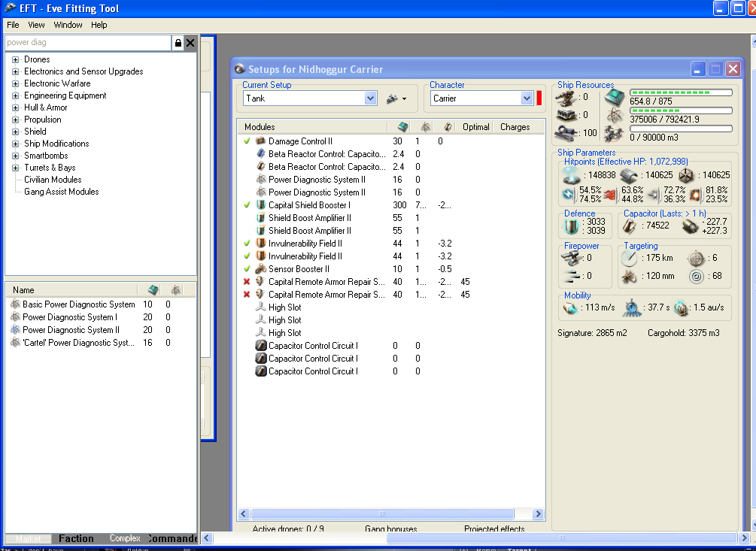756x551 pixels.
Task: Click the hull structure hitpoints icon
Action: coord(686,175)
